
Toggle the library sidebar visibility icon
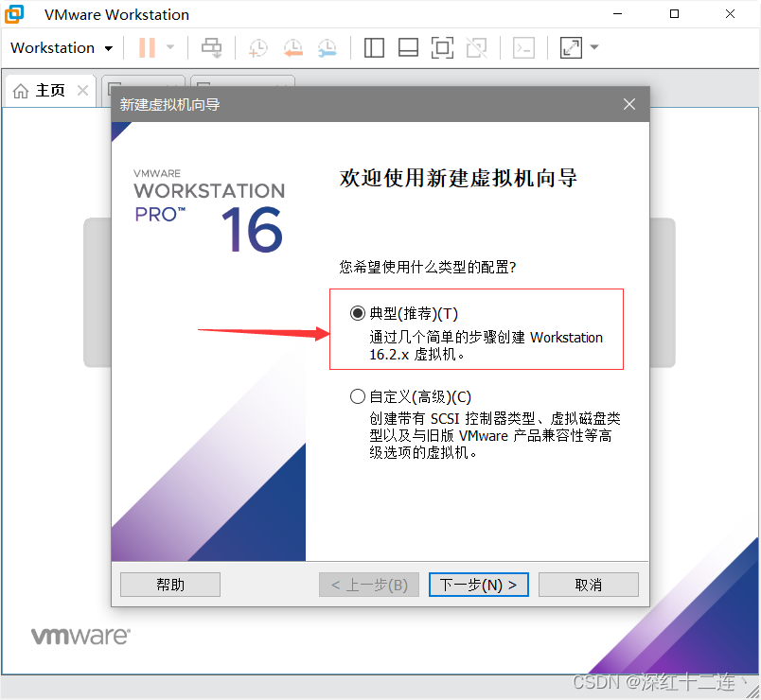click(x=374, y=47)
